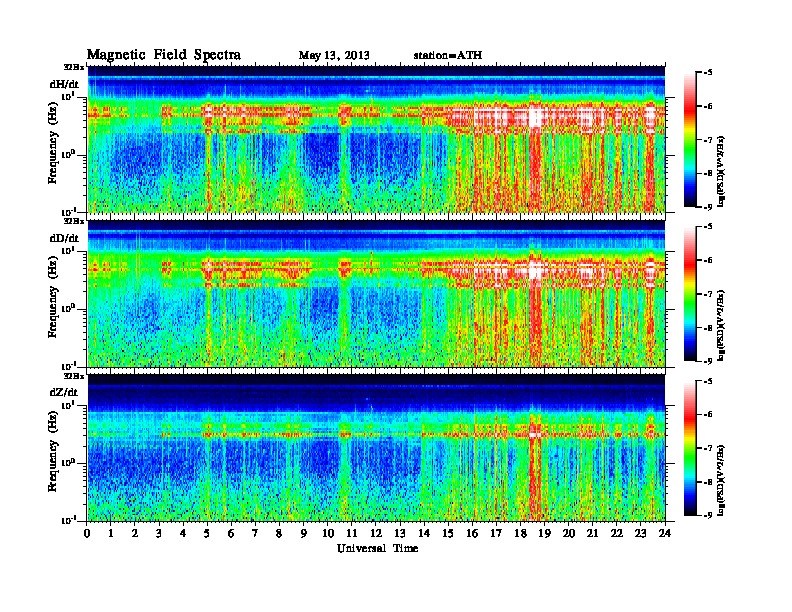Click the "-6" tick on dZ/dt color bar
Viewport: 792px width, 612px height.
pyautogui.click(x=708, y=415)
